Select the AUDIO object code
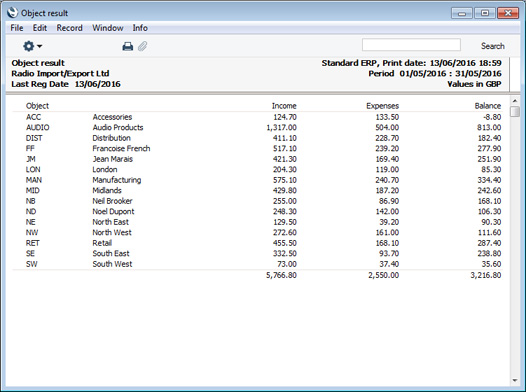Screen dimensions: 526x392 click(x=38, y=127)
